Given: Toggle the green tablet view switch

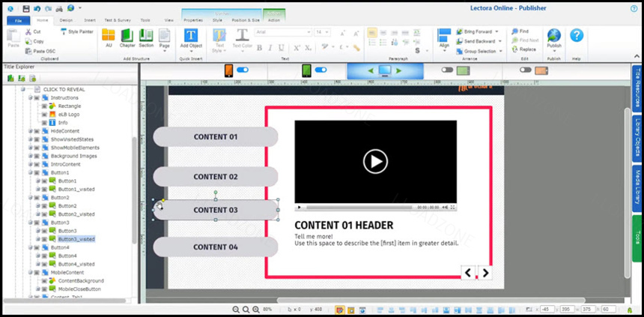Looking at the screenshot, I should [x=447, y=70].
